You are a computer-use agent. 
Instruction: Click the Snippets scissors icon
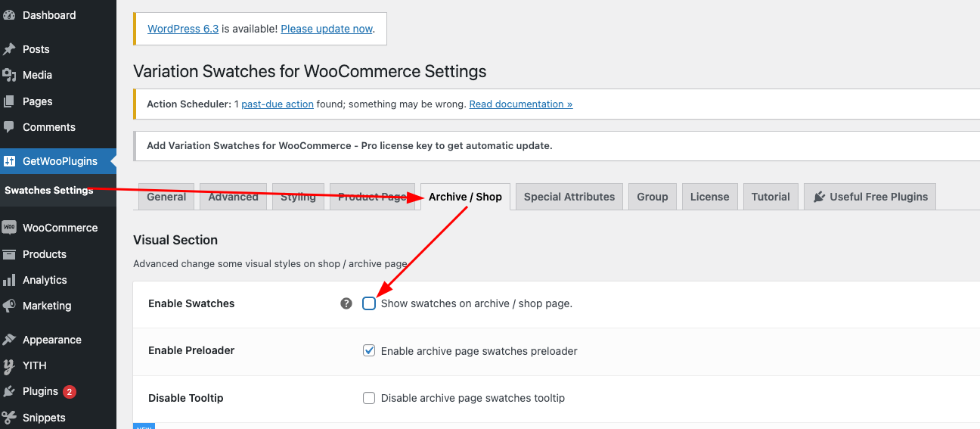click(9, 418)
